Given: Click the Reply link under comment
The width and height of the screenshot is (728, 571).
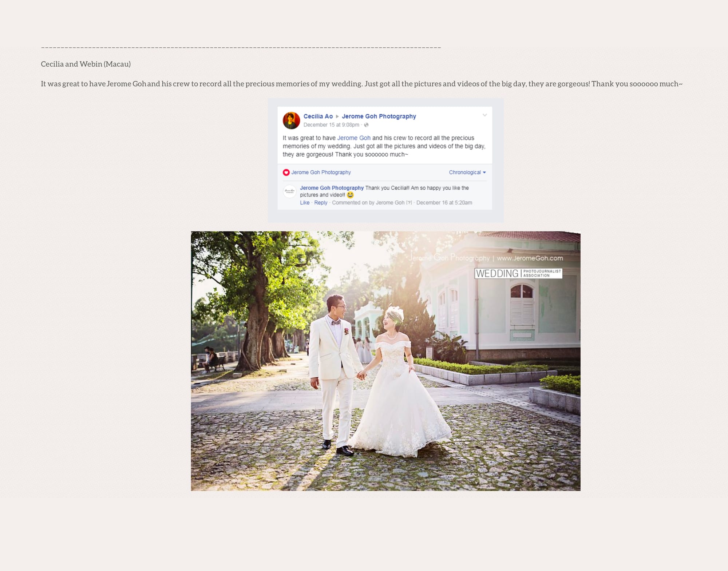Looking at the screenshot, I should 321,203.
